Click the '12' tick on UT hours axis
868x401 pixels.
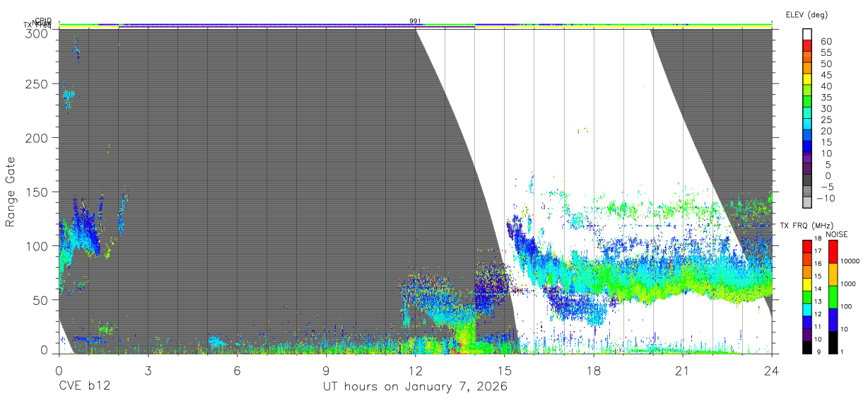click(x=415, y=370)
